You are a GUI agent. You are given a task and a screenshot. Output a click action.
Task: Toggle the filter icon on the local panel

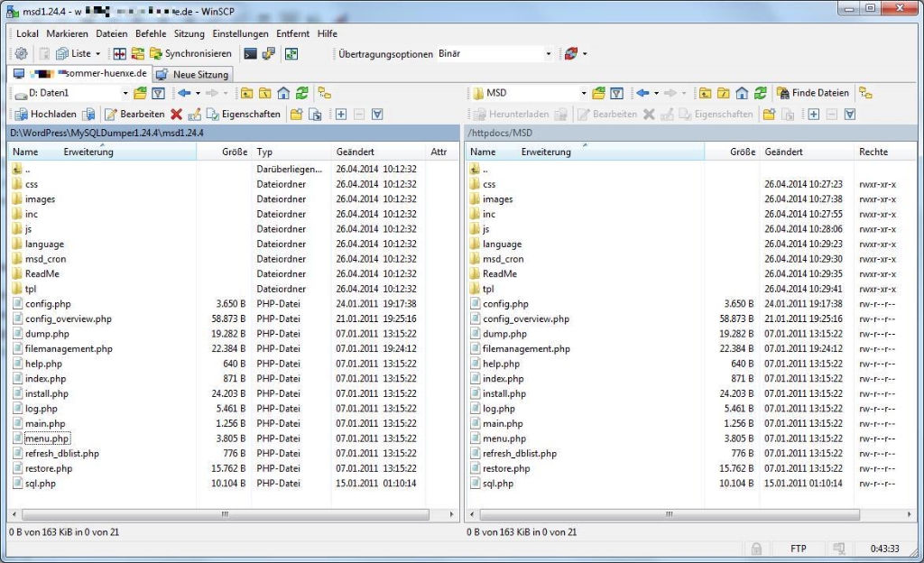pyautogui.click(x=158, y=91)
